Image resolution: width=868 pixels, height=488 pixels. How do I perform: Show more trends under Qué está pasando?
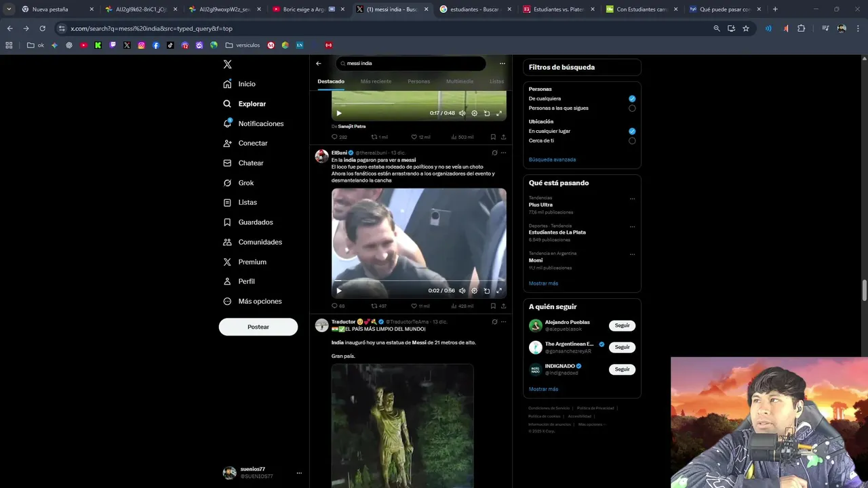click(543, 283)
